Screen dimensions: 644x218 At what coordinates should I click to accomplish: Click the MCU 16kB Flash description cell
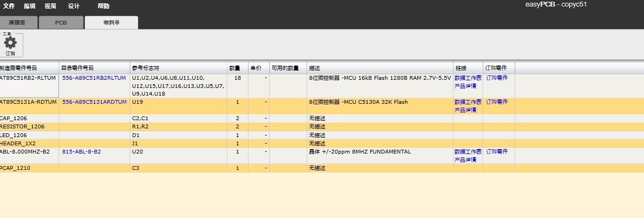coord(380,86)
